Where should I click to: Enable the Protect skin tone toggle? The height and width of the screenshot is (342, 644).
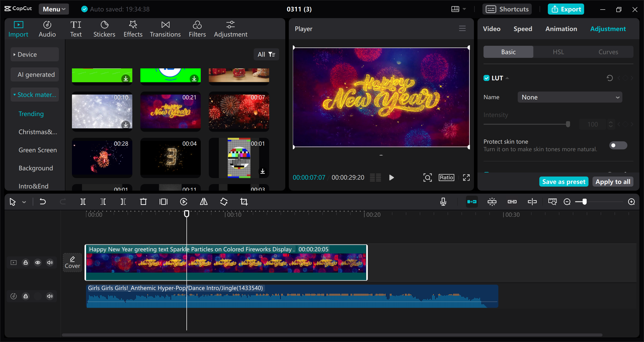coord(618,145)
